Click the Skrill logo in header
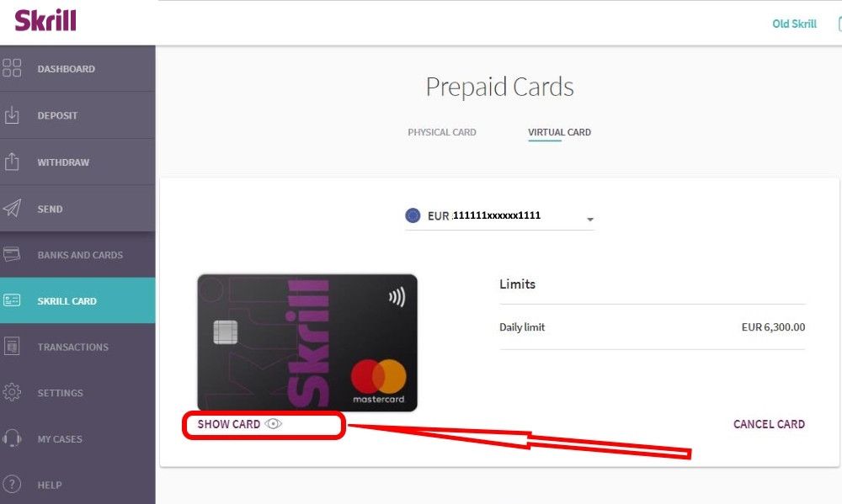Screen dimensions: 842x504 pos(45,20)
